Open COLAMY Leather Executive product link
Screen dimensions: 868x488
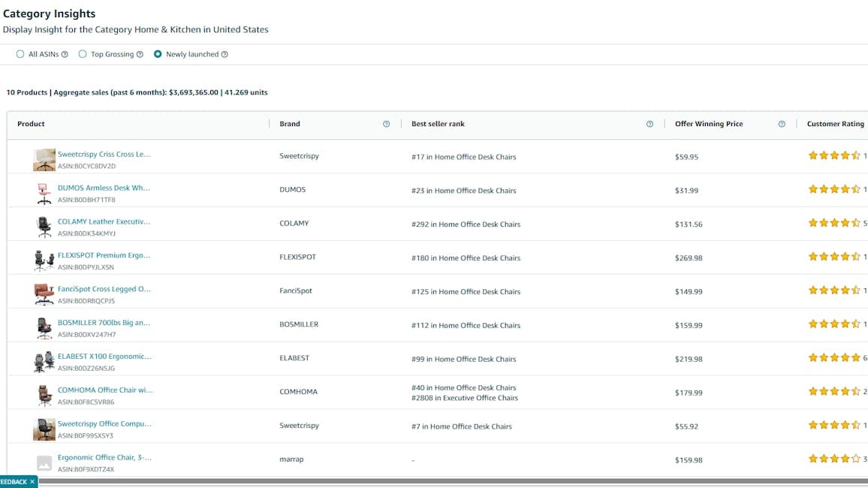coord(104,222)
